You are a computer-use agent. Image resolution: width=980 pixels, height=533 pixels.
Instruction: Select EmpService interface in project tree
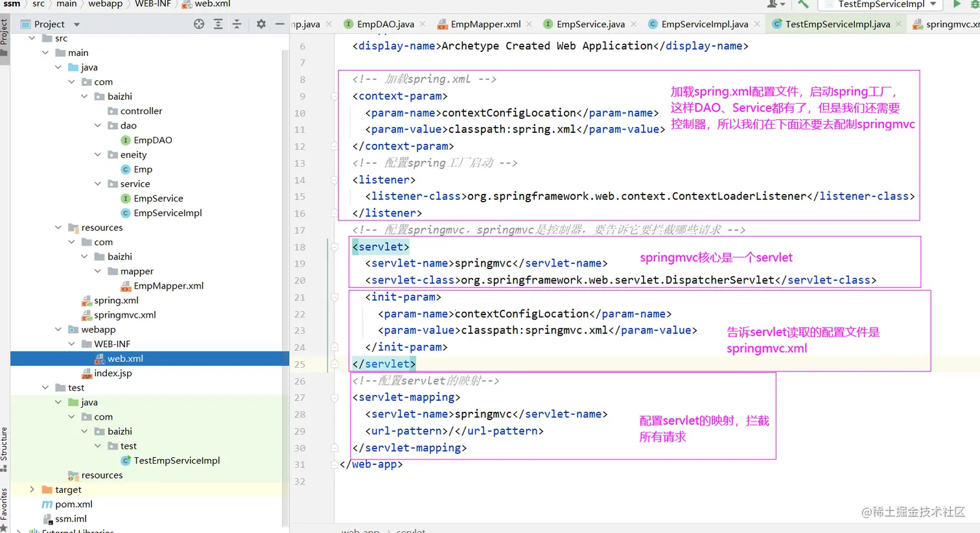pyautogui.click(x=158, y=198)
